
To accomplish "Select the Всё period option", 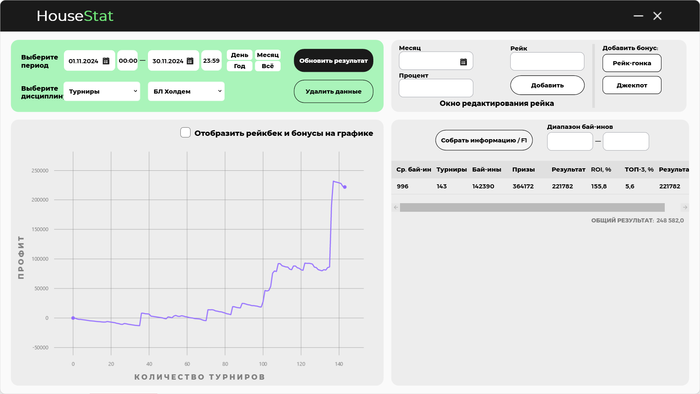I will tap(268, 66).
